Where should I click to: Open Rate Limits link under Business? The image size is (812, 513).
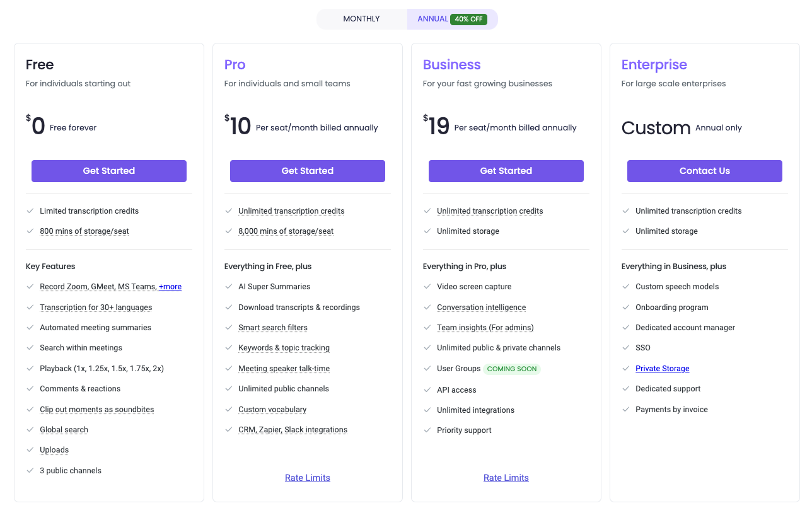click(x=506, y=478)
